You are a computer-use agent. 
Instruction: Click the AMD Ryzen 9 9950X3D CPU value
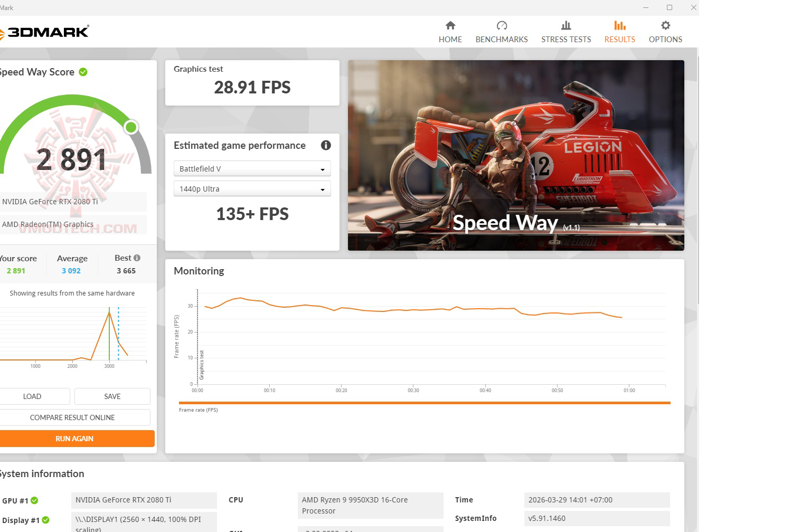pos(371,506)
